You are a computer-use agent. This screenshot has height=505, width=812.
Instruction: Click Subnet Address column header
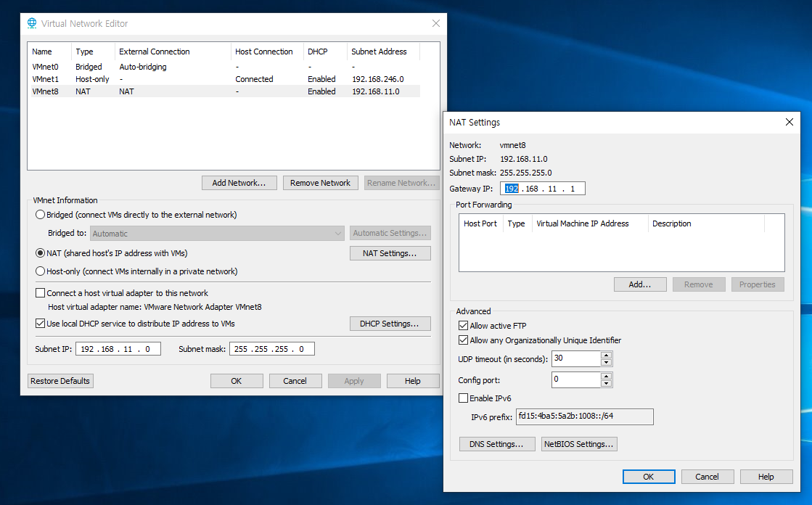point(383,52)
